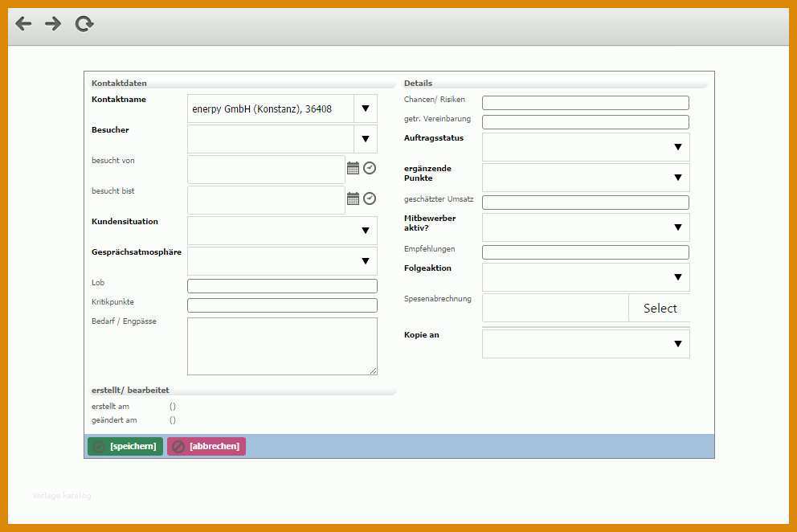Reload the page with the refresh icon
The width and height of the screenshot is (797, 532).
point(84,23)
